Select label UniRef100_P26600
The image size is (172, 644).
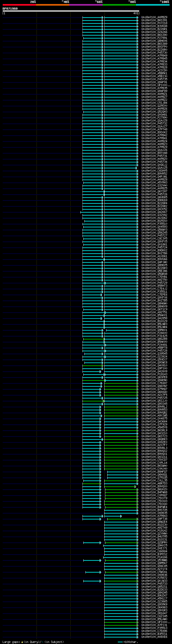[154, 333]
